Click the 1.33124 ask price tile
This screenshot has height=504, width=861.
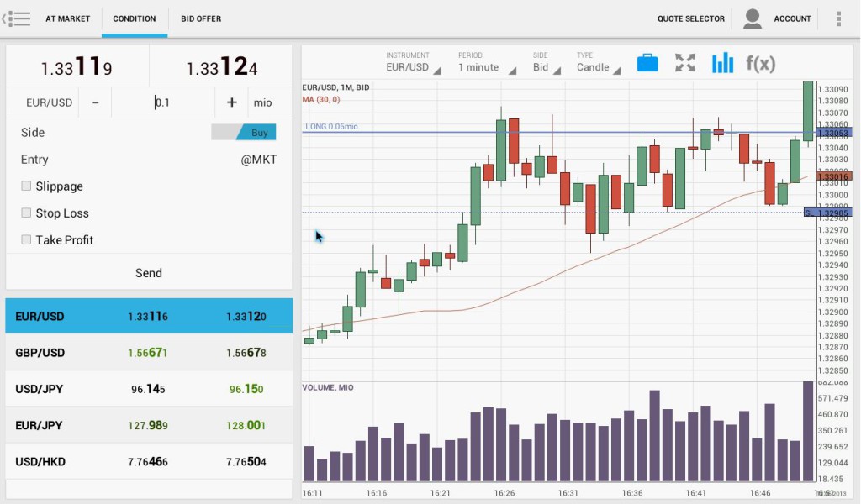(x=221, y=66)
